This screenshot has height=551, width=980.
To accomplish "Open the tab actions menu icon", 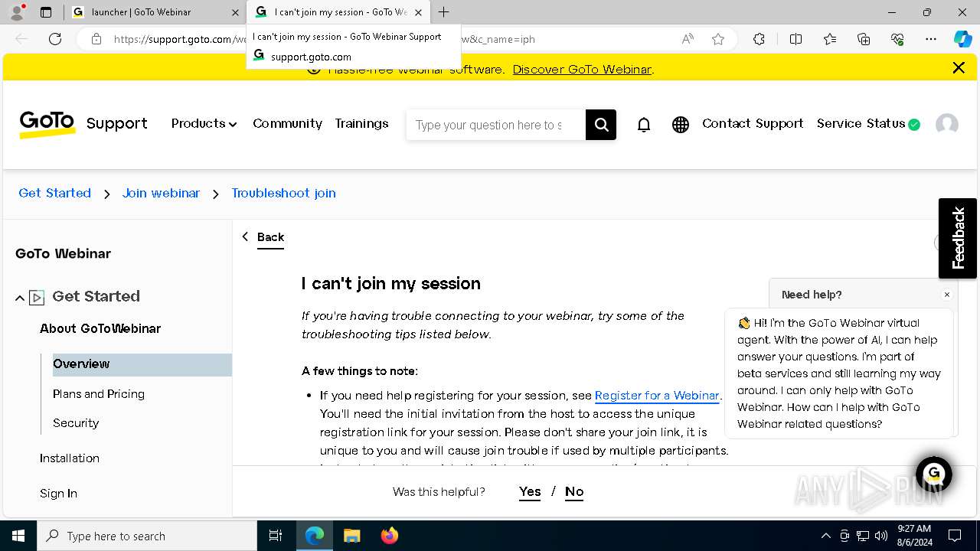I will (46, 12).
